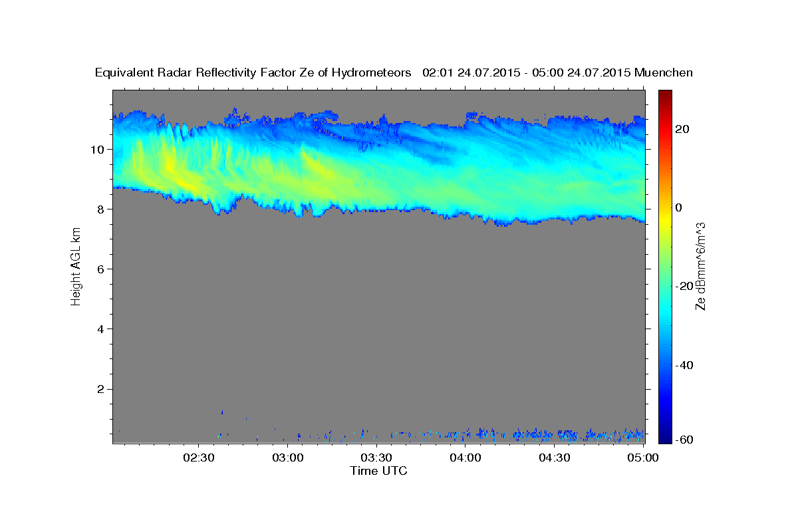Pick the dark red top of the colorbar
This screenshot has width=798, height=532.
coord(664,95)
